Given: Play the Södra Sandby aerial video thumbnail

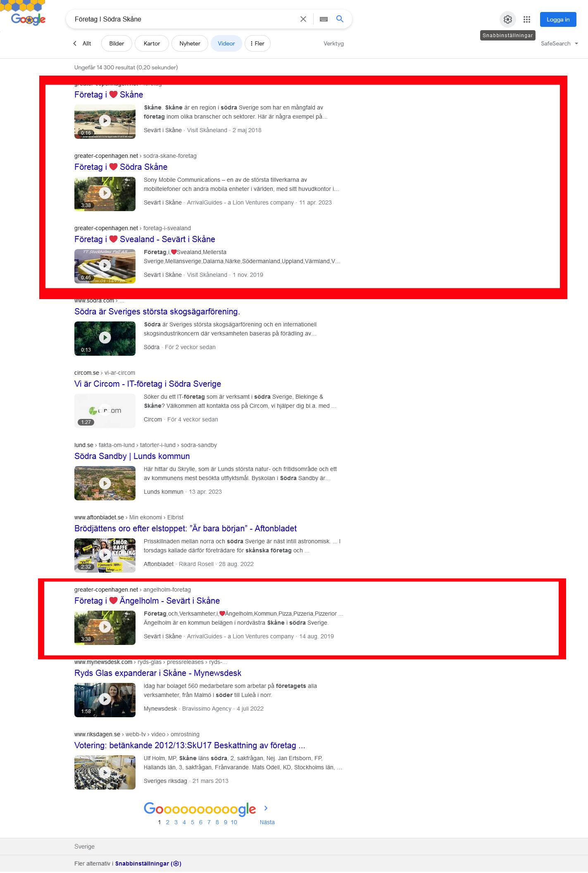Looking at the screenshot, I should 105,483.
